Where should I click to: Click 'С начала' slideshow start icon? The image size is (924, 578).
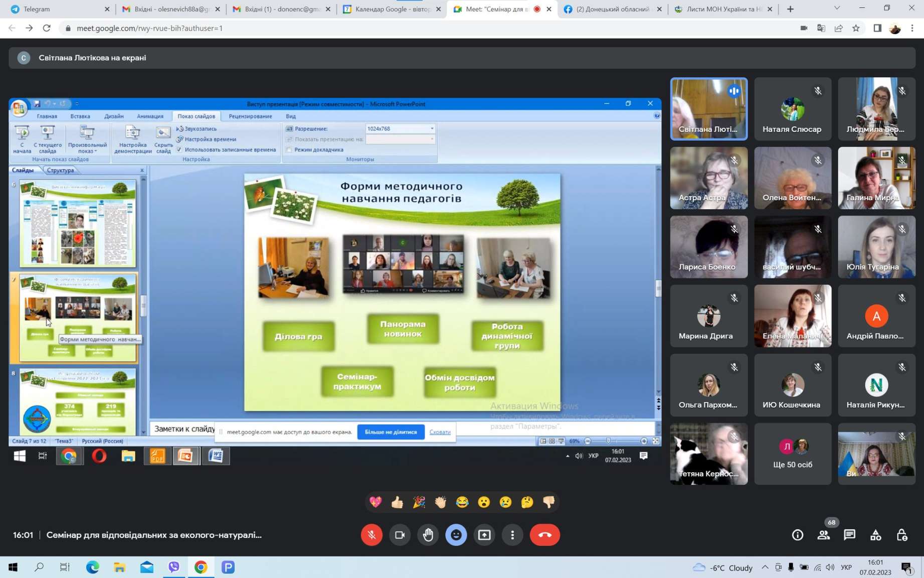[22, 139]
